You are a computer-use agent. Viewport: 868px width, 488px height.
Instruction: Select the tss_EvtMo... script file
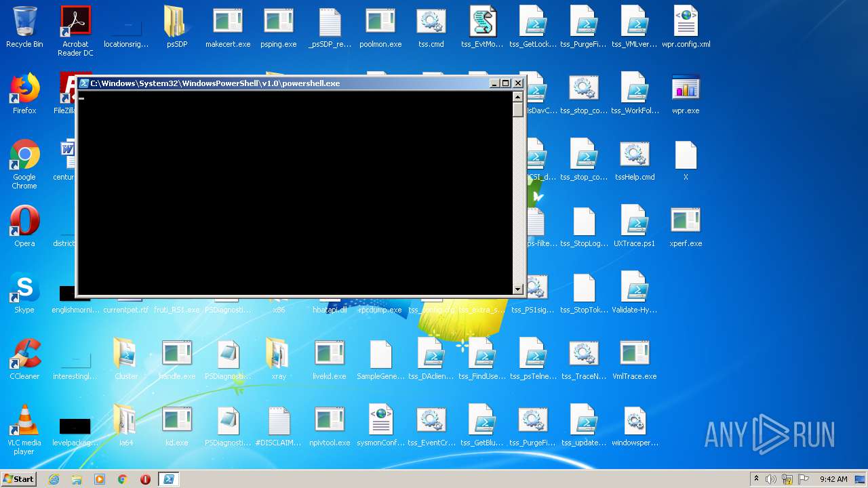click(482, 28)
